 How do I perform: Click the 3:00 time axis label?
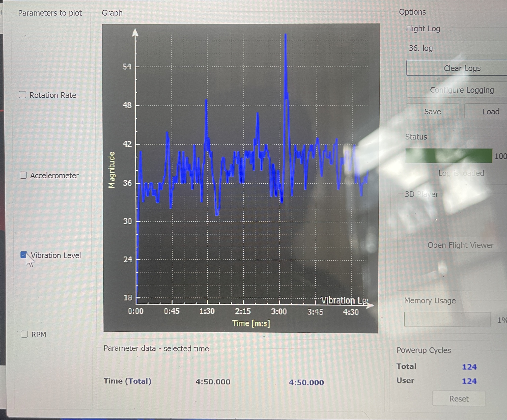pyautogui.click(x=279, y=311)
